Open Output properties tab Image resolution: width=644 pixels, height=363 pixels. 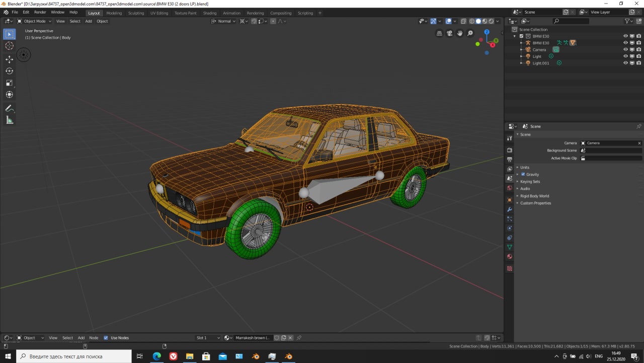510,160
